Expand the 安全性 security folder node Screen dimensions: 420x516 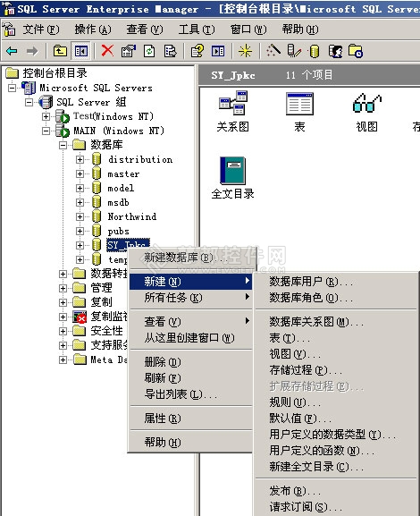(63, 331)
